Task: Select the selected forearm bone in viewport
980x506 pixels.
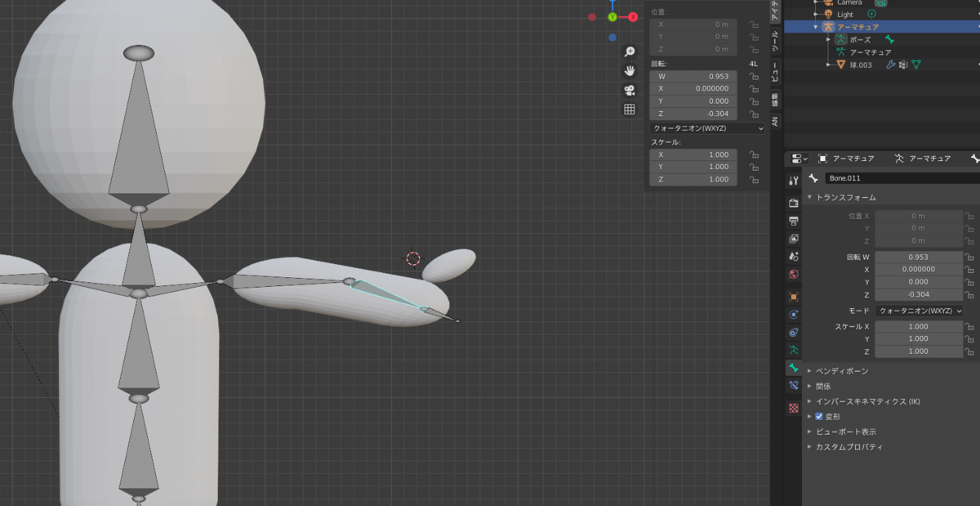Action: coord(388,295)
